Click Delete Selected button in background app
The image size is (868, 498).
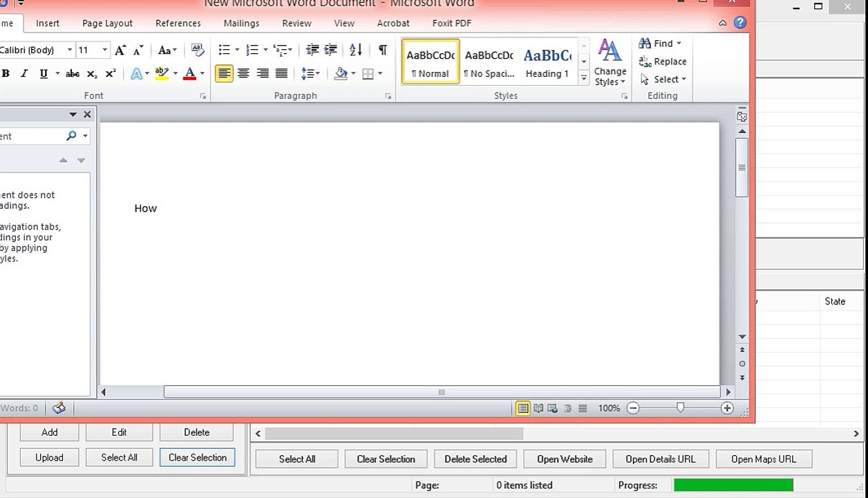[x=475, y=459]
